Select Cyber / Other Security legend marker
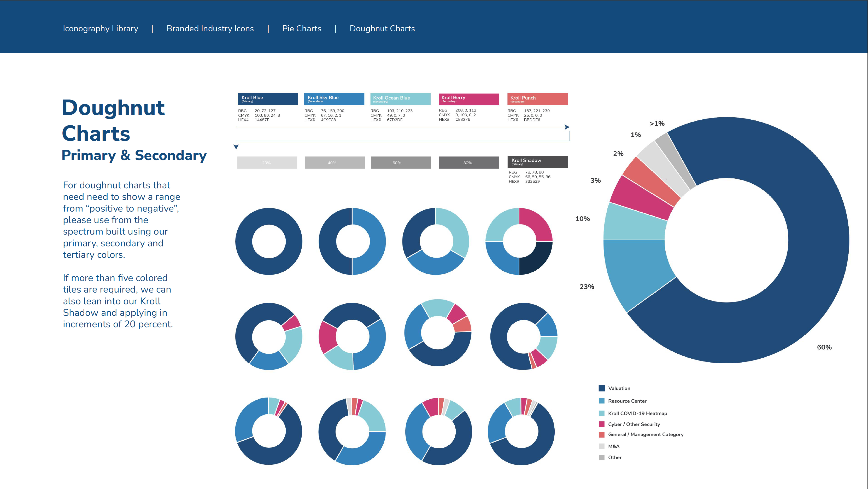Viewport: 868px width, 489px height. (601, 424)
